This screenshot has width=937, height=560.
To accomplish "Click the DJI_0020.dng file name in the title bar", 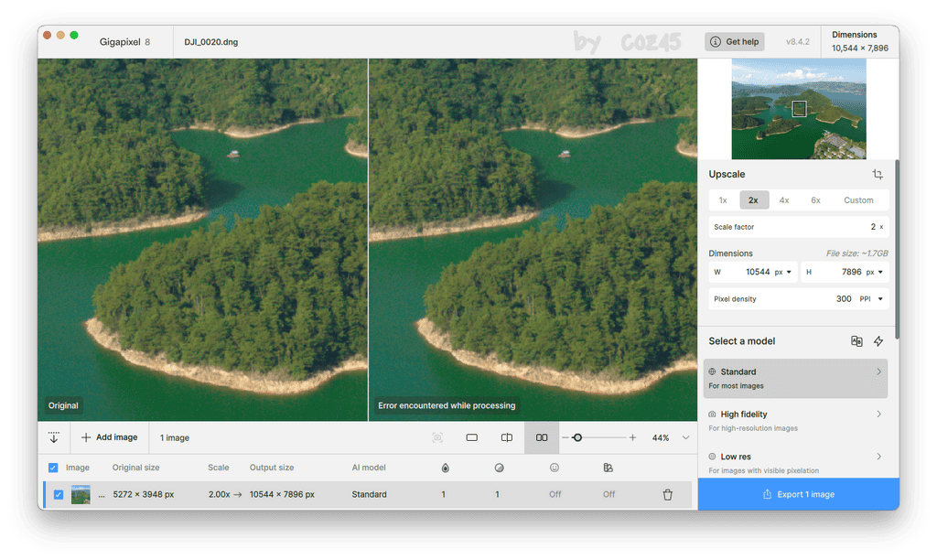I will (x=211, y=42).
